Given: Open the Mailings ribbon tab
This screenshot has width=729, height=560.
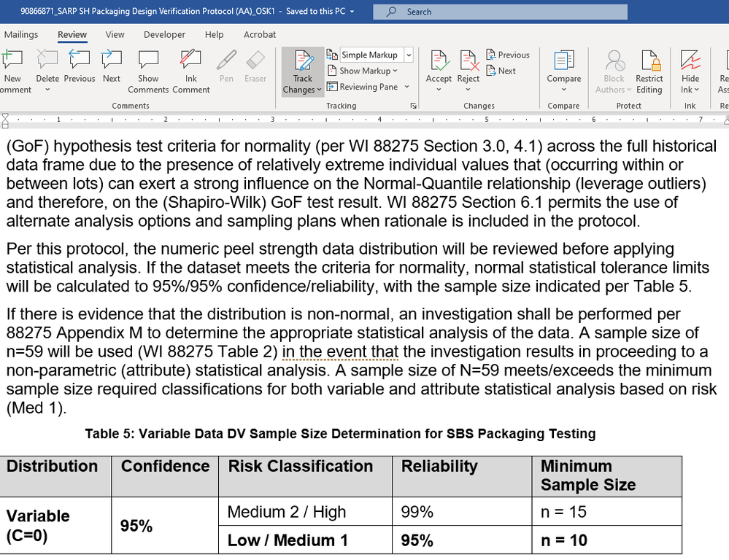Looking at the screenshot, I should pos(21,34).
